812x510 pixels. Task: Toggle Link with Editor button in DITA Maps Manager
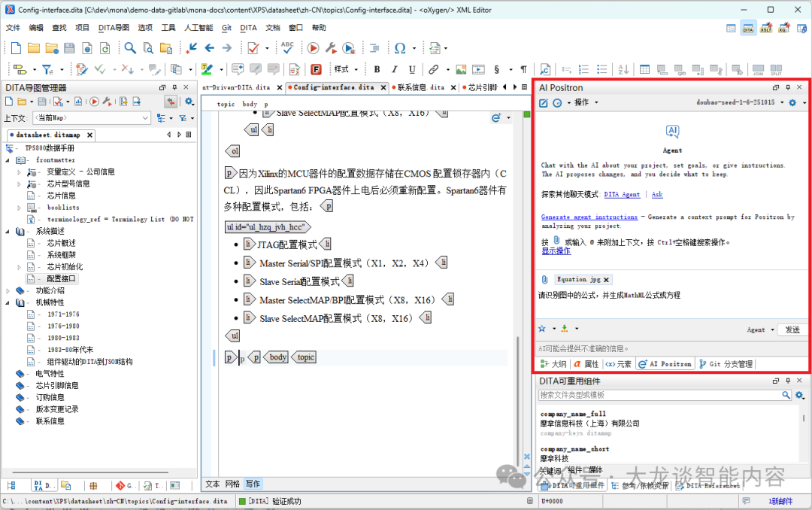click(171, 102)
